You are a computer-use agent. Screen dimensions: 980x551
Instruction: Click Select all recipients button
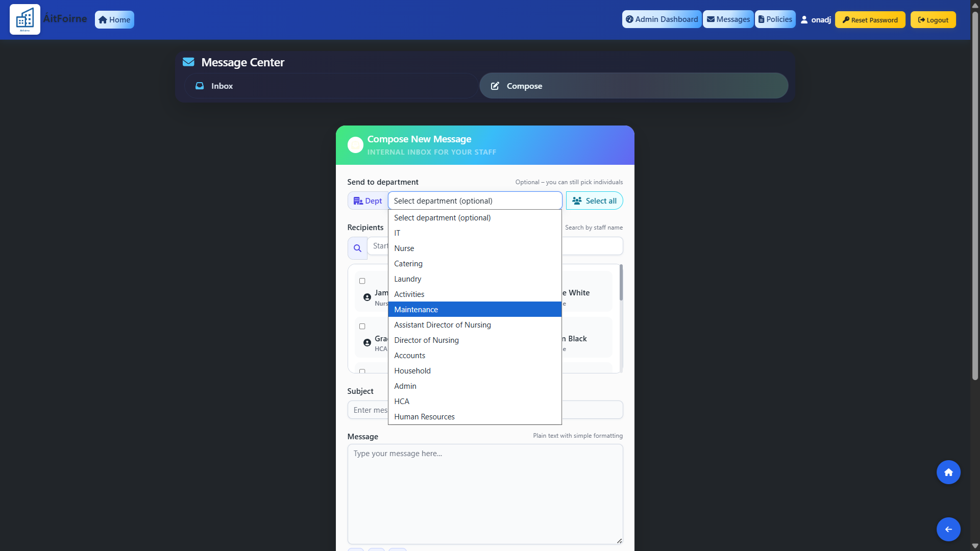click(594, 201)
